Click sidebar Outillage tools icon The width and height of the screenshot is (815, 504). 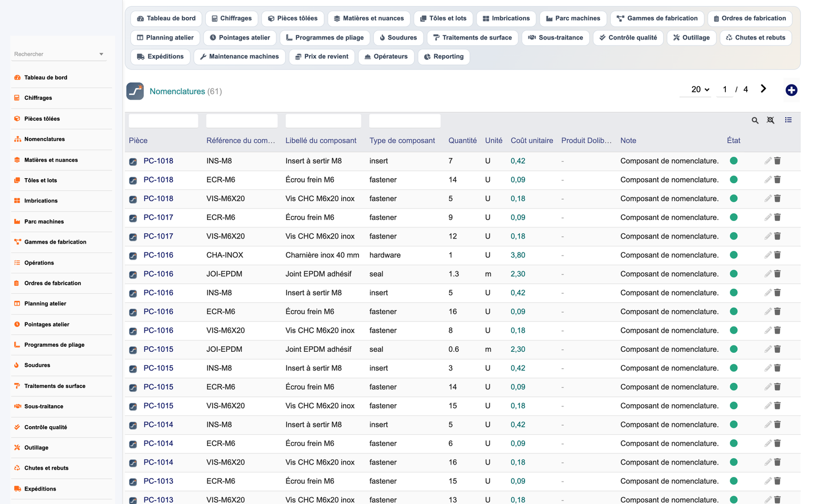click(17, 448)
